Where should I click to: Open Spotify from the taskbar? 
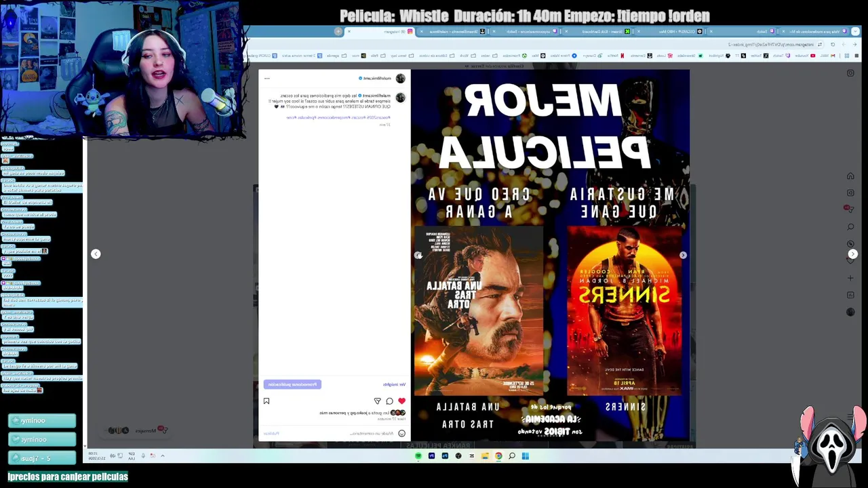pyautogui.click(x=418, y=455)
